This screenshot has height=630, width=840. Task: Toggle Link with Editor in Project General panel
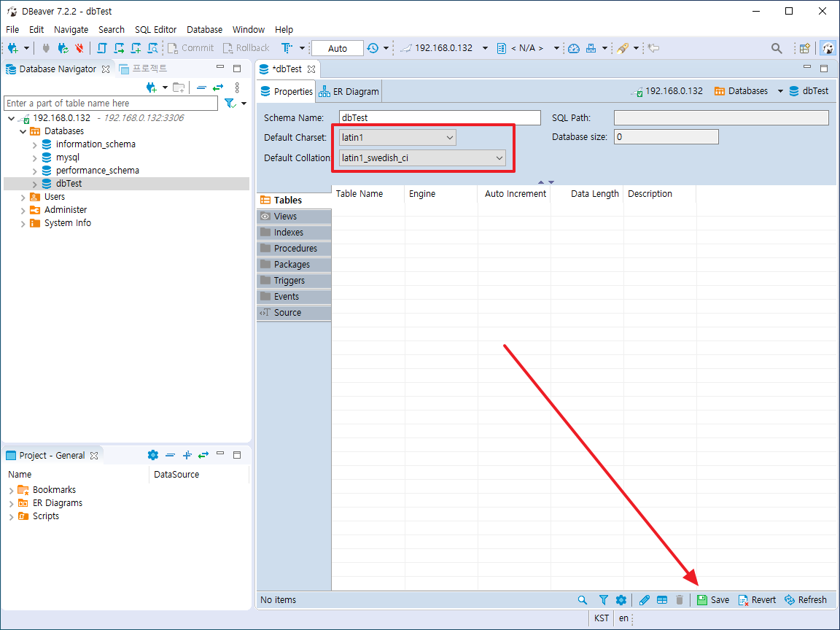click(203, 455)
